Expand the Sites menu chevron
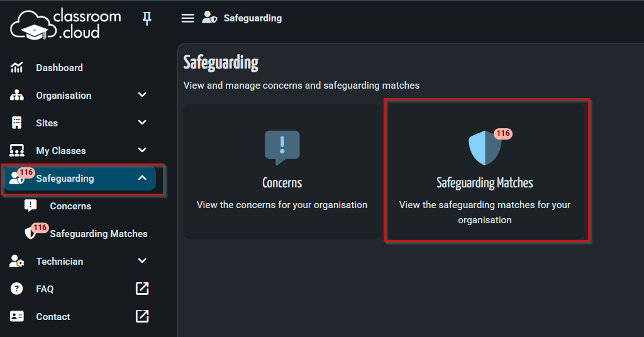644x337 pixels. click(x=142, y=123)
